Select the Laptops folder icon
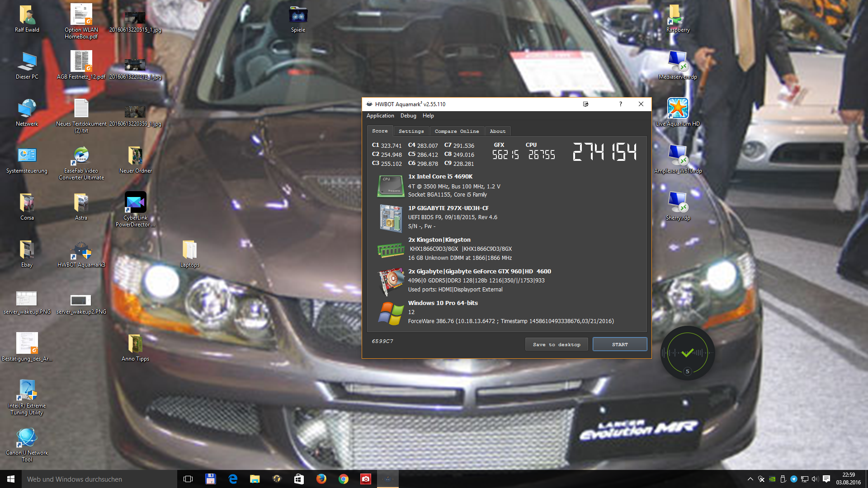 189,253
